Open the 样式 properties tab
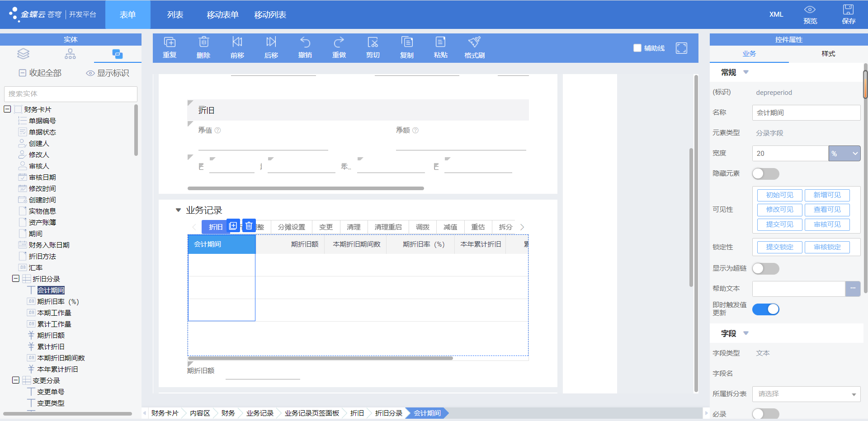This screenshot has width=868, height=421. click(x=828, y=54)
